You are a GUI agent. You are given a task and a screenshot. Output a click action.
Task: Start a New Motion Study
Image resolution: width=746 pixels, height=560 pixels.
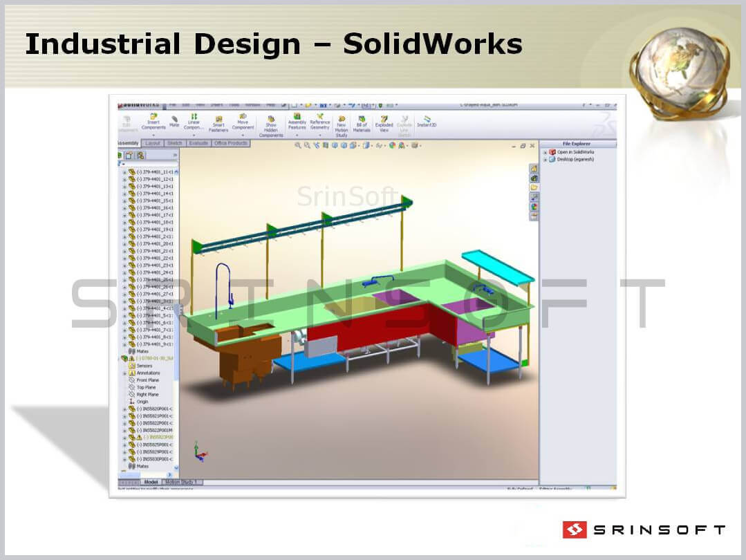[x=342, y=127]
